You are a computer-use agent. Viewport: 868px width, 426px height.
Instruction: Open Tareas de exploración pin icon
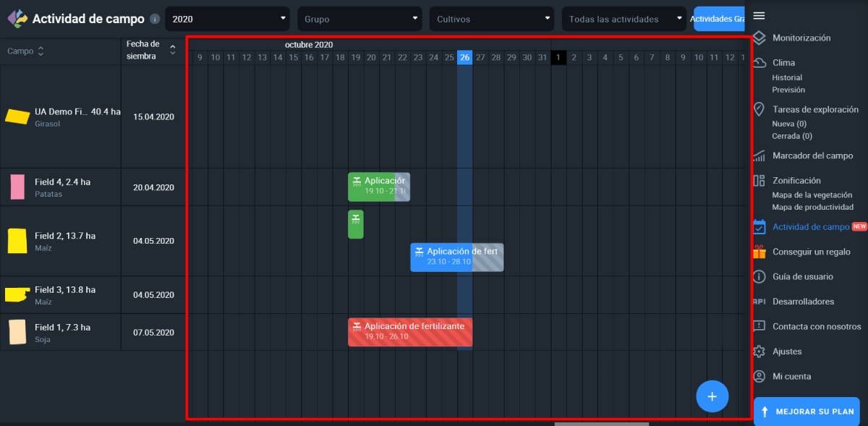pos(759,109)
